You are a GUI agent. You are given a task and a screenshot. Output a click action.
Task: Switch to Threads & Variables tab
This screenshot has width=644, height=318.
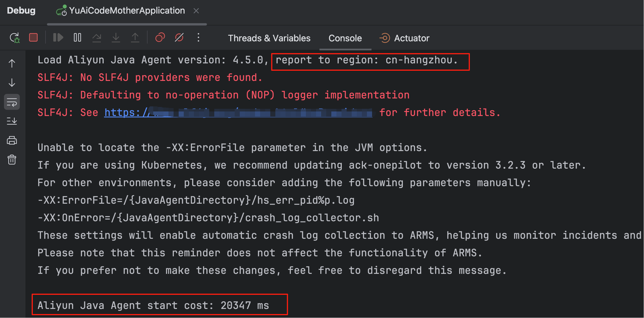(x=269, y=38)
